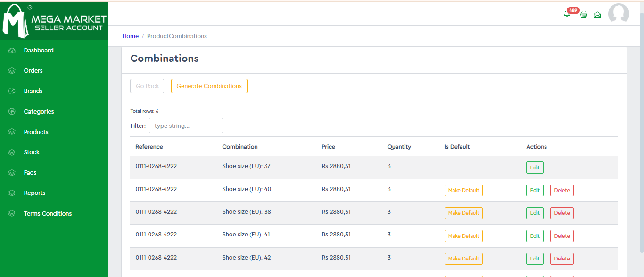Focus the Filter text input

coord(186,126)
